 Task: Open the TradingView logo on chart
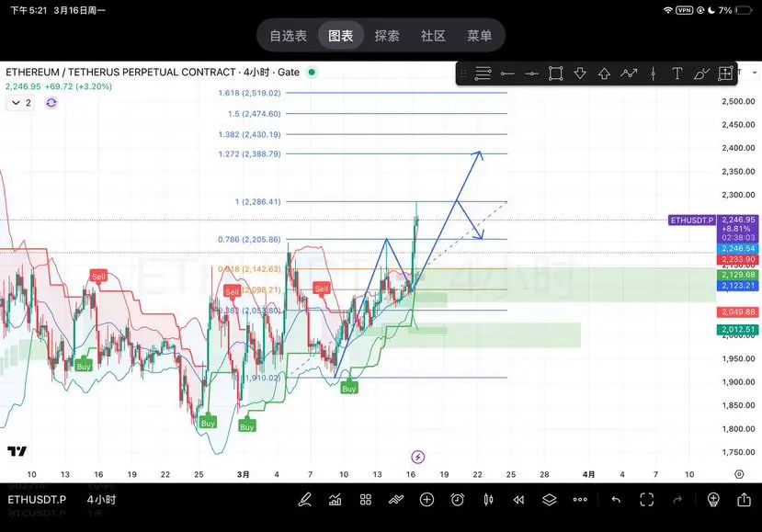(x=17, y=451)
